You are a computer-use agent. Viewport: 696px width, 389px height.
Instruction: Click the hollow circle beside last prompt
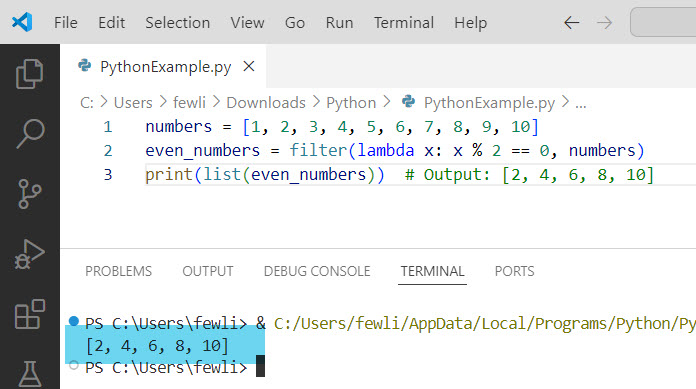74,365
